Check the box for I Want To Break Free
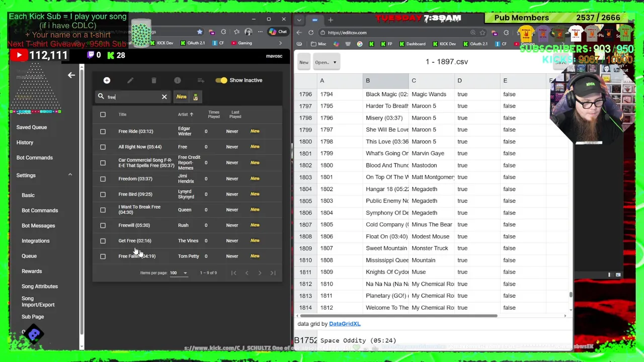Image resolution: width=644 pixels, height=362 pixels. (x=103, y=210)
